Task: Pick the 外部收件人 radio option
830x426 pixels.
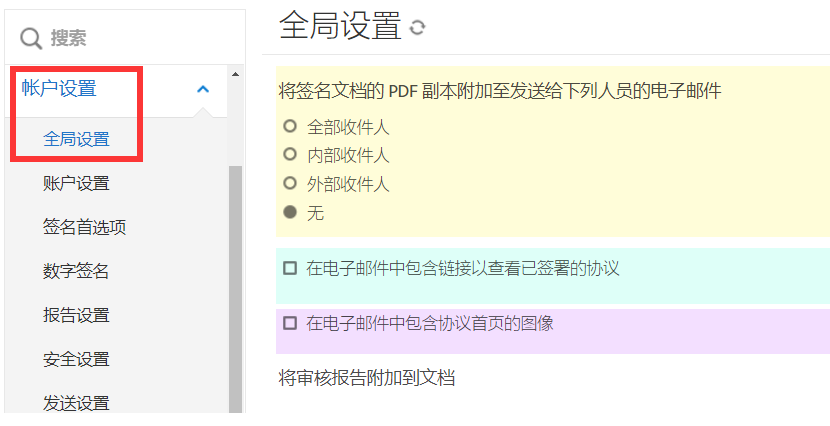Action: click(290, 184)
